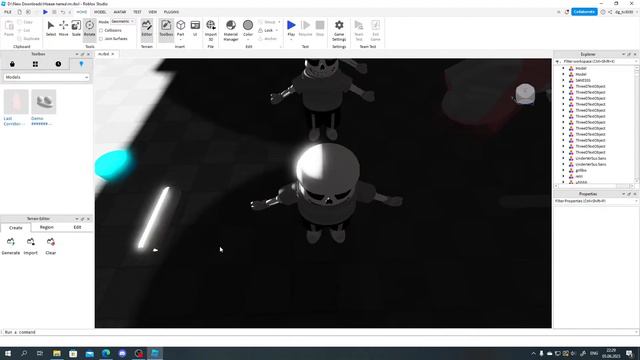Select the Region tab in Terrain Editor
Viewport: 640px width, 360px height.
(47, 227)
